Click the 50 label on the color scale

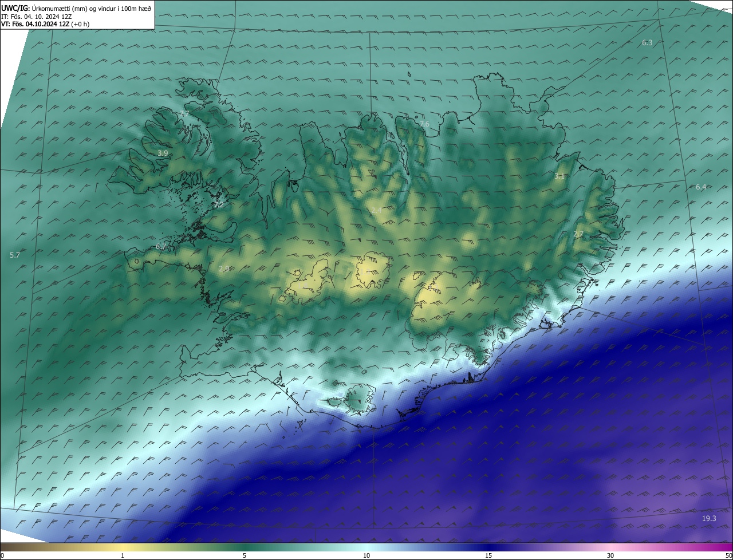coord(728,555)
